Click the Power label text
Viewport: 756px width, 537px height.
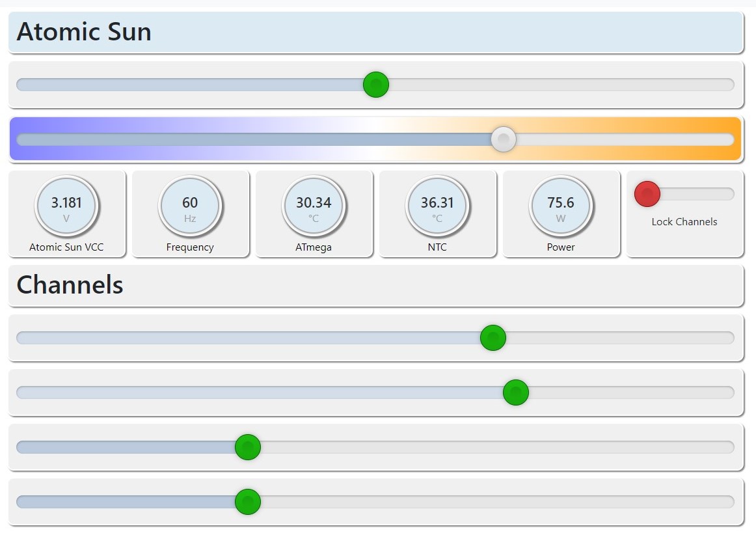coord(561,247)
